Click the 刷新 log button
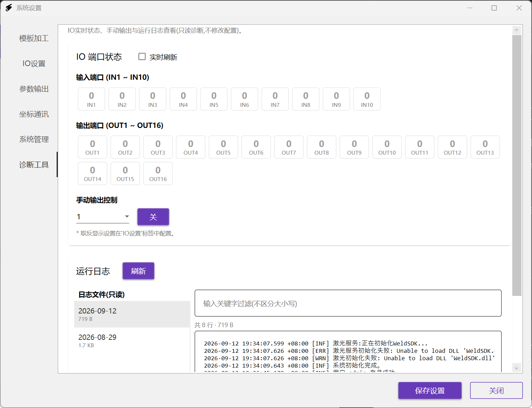This screenshot has width=532, height=408. (138, 271)
